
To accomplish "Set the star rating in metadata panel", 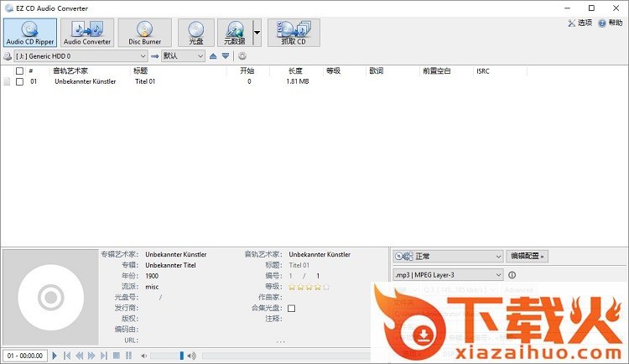I will coord(309,287).
